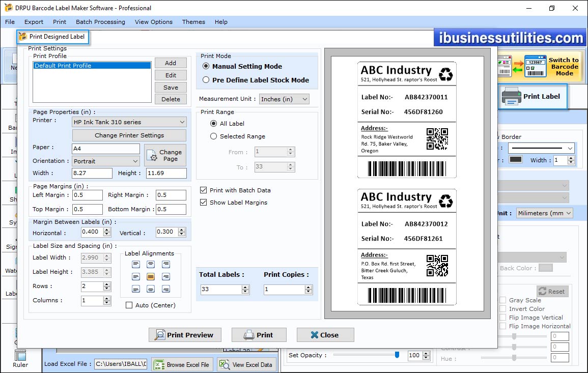
Task: Click Rows value spinner arrows
Action: 107,286
